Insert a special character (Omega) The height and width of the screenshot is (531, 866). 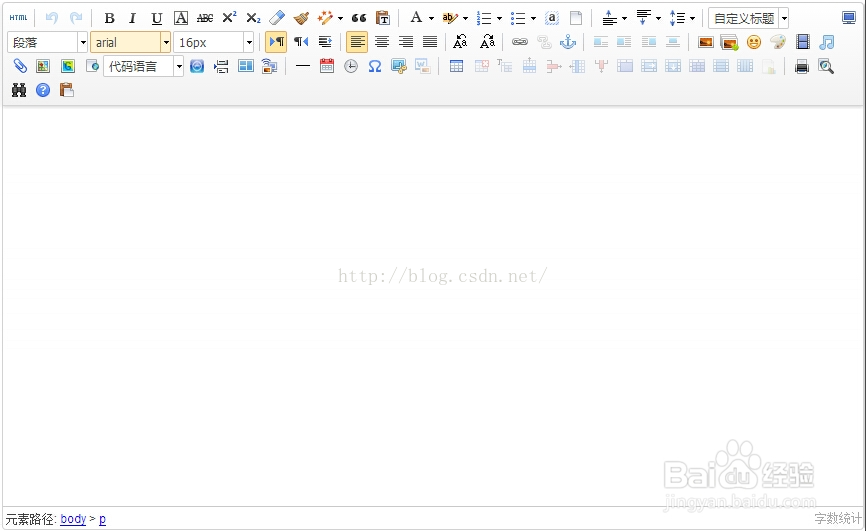click(x=374, y=66)
